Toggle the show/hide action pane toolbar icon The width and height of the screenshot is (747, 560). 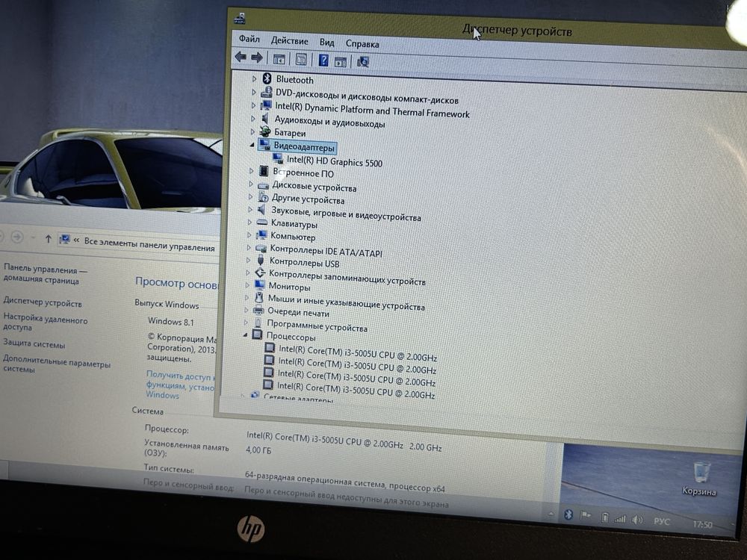pos(340,61)
